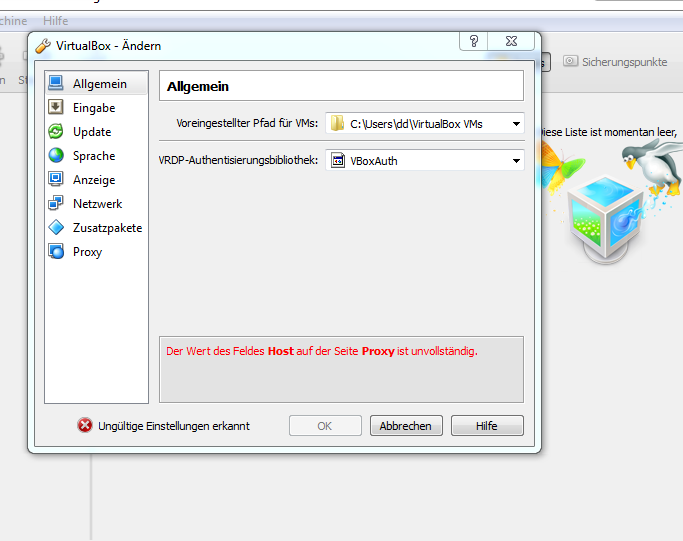Expand the VRDP authentication library dropdown arrow
This screenshot has height=541, width=683.
(516, 161)
